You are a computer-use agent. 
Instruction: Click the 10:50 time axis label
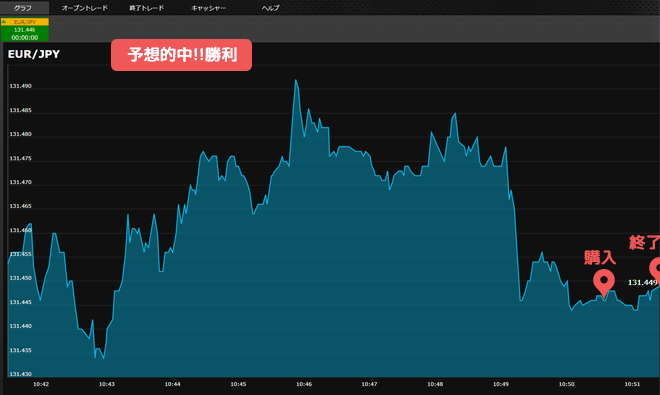click(x=566, y=384)
